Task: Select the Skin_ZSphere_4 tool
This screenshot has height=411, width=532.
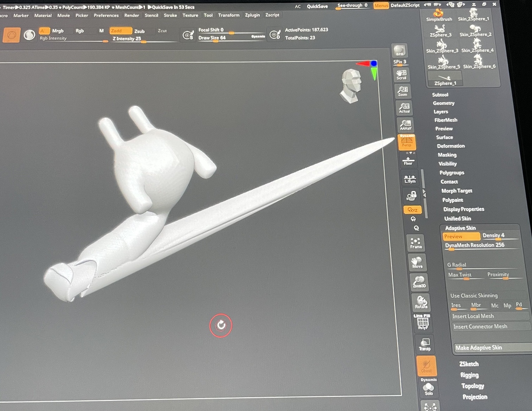Action: coord(477,46)
